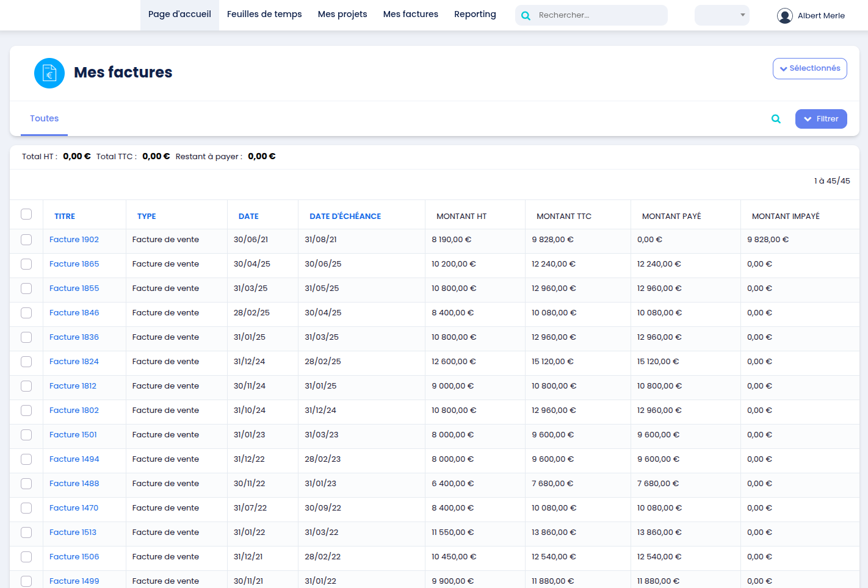The image size is (868, 588).
Task: Click the magnifier icon in top search bar
Action: click(x=526, y=16)
